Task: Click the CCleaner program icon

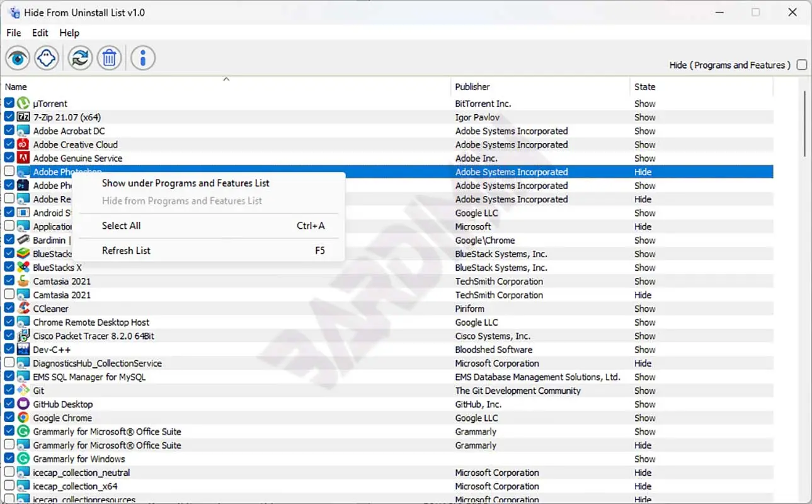Action: (23, 309)
